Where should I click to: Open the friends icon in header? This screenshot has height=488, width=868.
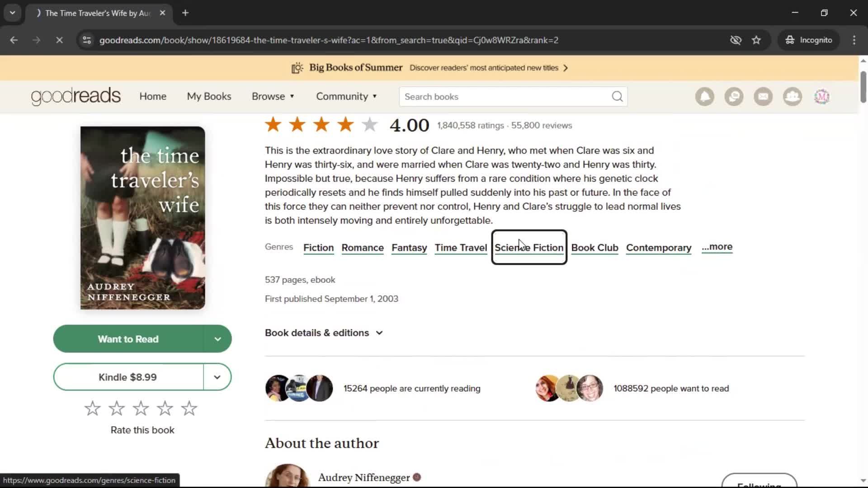click(793, 97)
